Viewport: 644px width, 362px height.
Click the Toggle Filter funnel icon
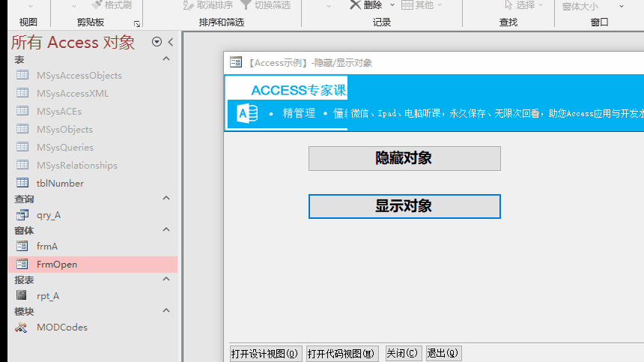pos(246,4)
